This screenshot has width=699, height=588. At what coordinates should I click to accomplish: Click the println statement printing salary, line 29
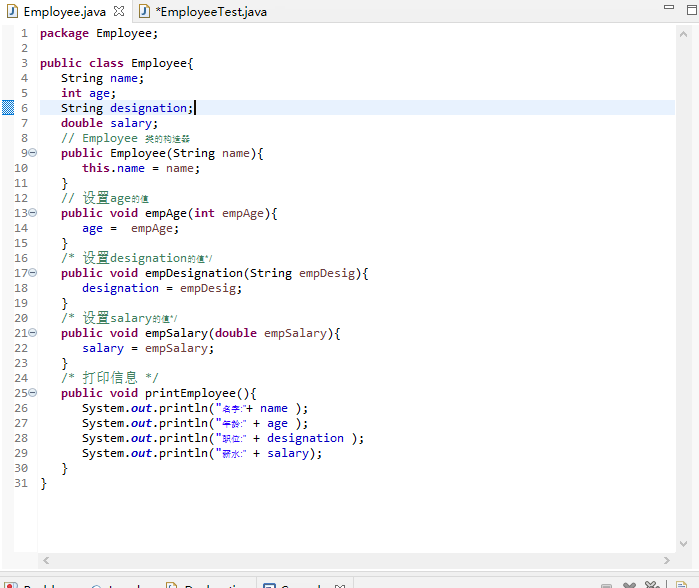(x=202, y=453)
